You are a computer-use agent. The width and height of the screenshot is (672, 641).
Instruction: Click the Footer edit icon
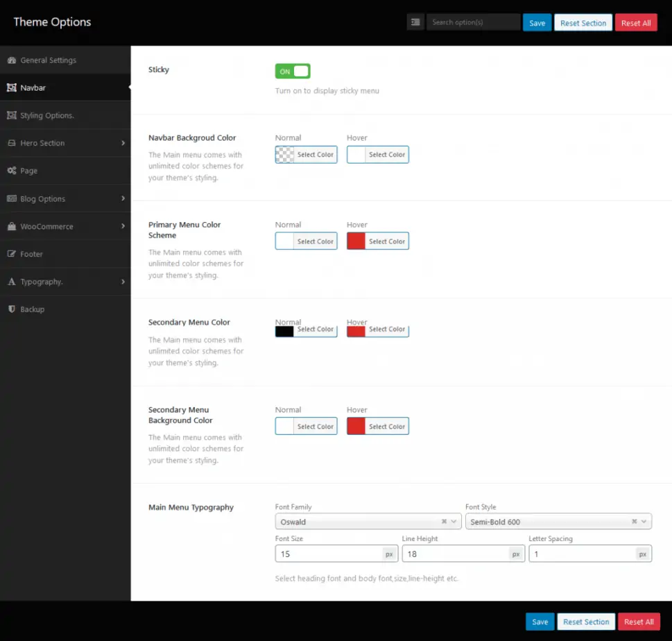pos(12,254)
